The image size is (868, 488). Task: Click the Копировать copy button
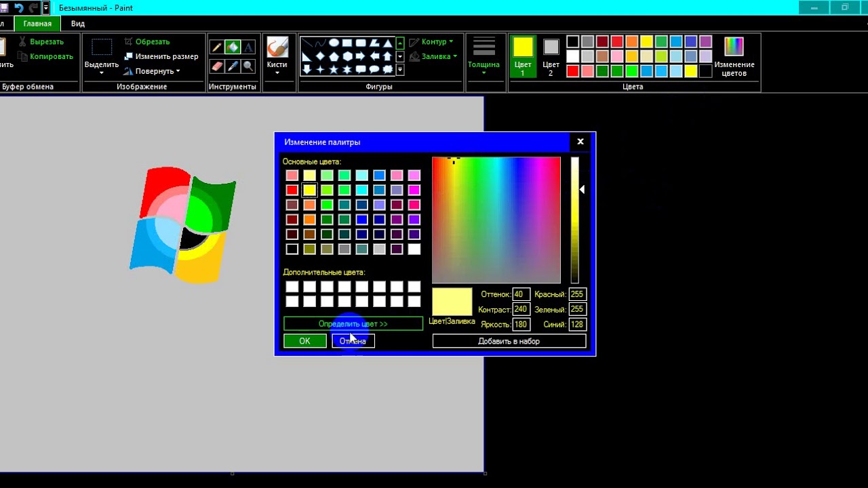(x=45, y=56)
